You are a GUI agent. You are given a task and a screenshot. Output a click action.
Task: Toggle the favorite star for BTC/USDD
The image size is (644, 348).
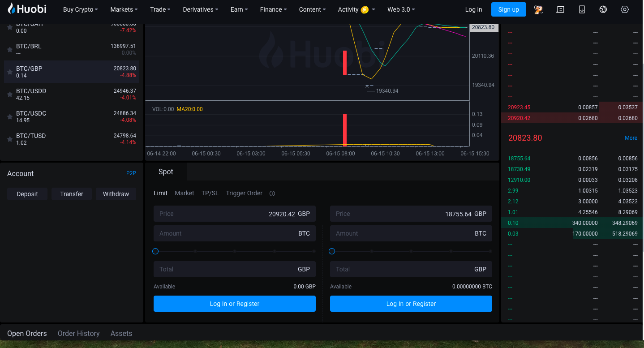[10, 94]
